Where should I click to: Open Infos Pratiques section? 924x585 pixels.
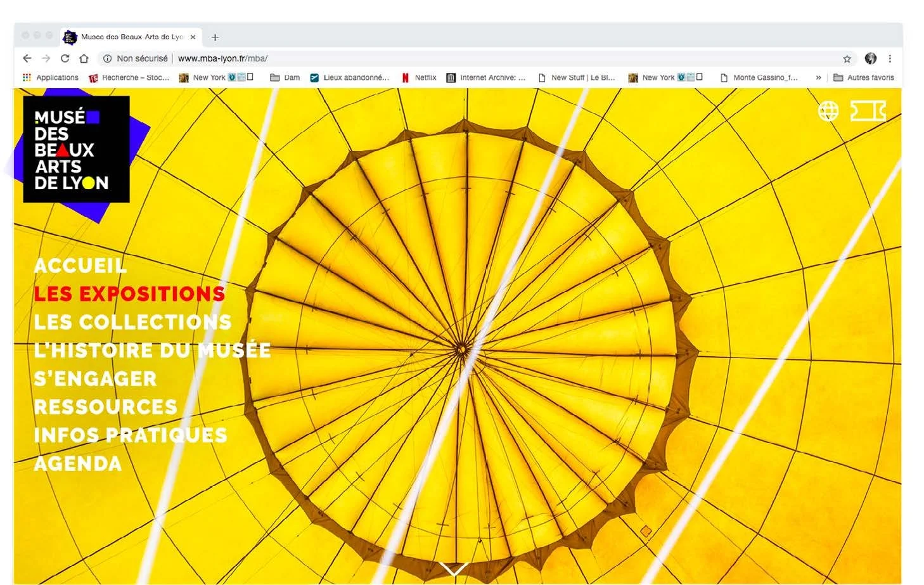[x=130, y=435]
